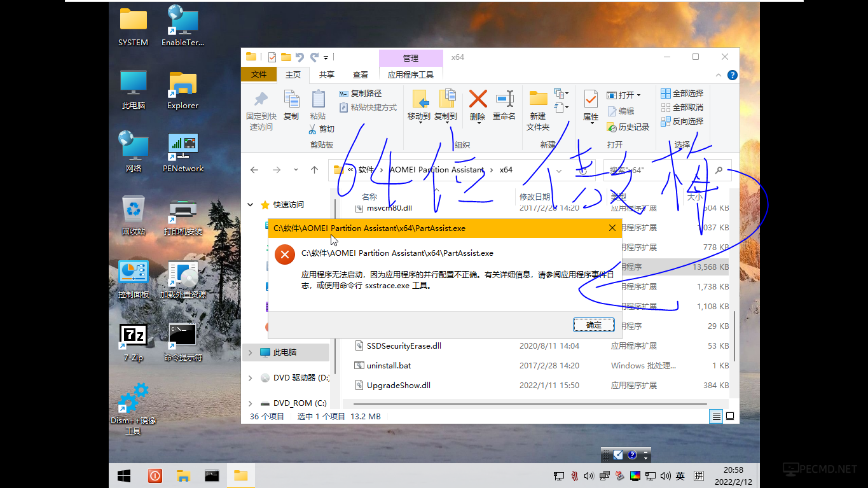
Task: Switch to the 共享 ribbon tab
Action: click(x=327, y=75)
